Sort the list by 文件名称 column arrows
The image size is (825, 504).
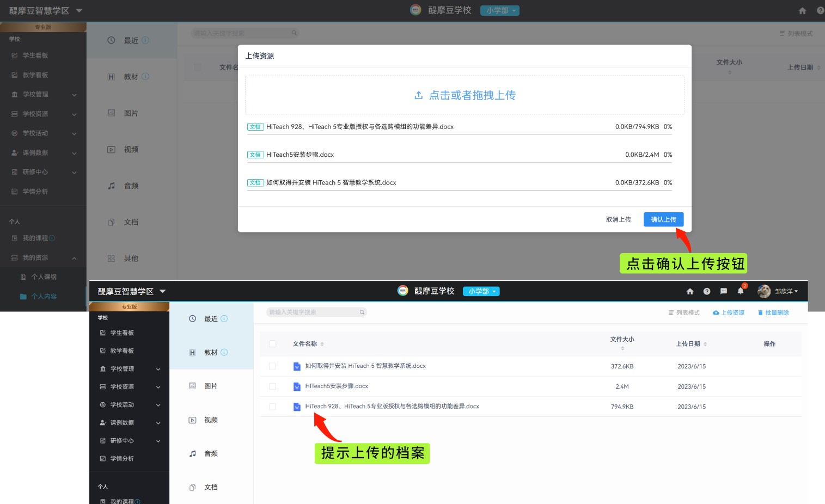click(322, 344)
